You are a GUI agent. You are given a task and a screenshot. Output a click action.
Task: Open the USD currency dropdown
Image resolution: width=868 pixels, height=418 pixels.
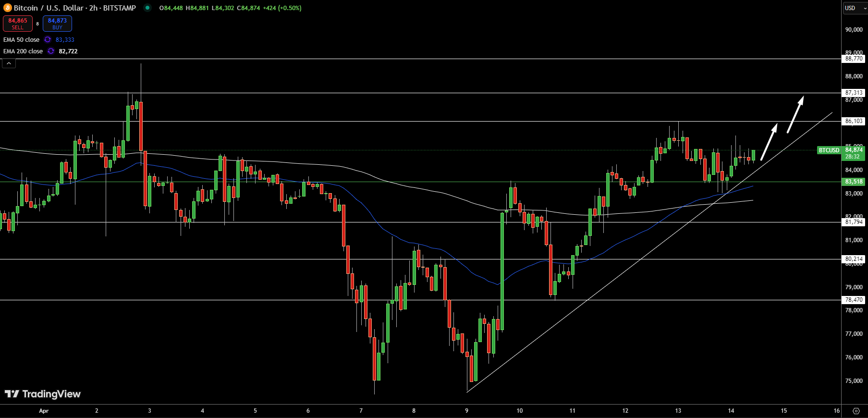pyautogui.click(x=855, y=8)
